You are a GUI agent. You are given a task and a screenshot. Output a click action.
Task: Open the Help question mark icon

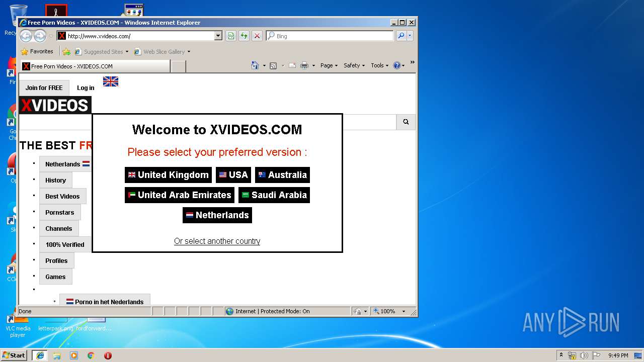click(x=397, y=65)
